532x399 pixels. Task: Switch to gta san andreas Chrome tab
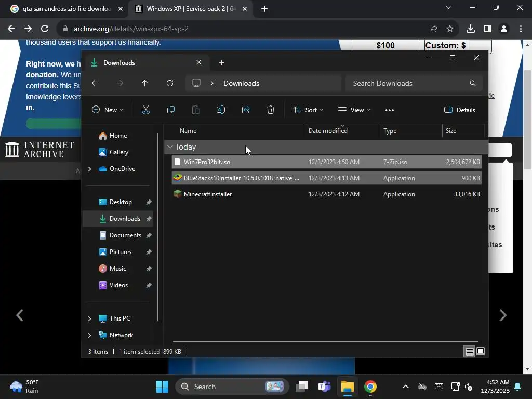[x=67, y=9]
